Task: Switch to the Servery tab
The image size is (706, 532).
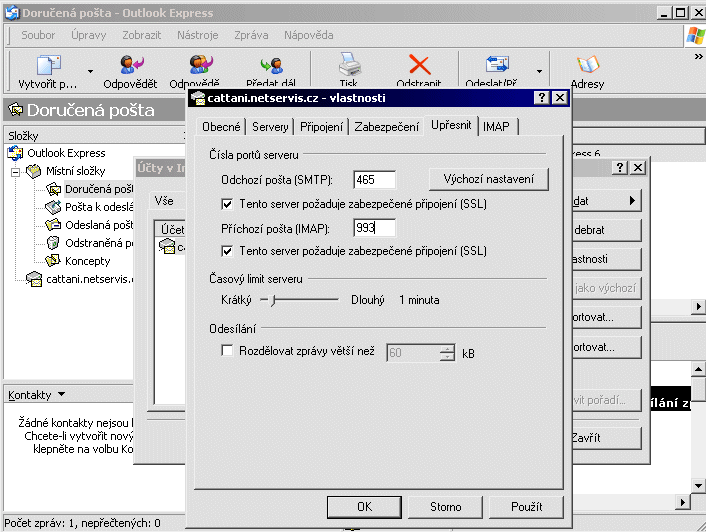Action: tap(270, 127)
